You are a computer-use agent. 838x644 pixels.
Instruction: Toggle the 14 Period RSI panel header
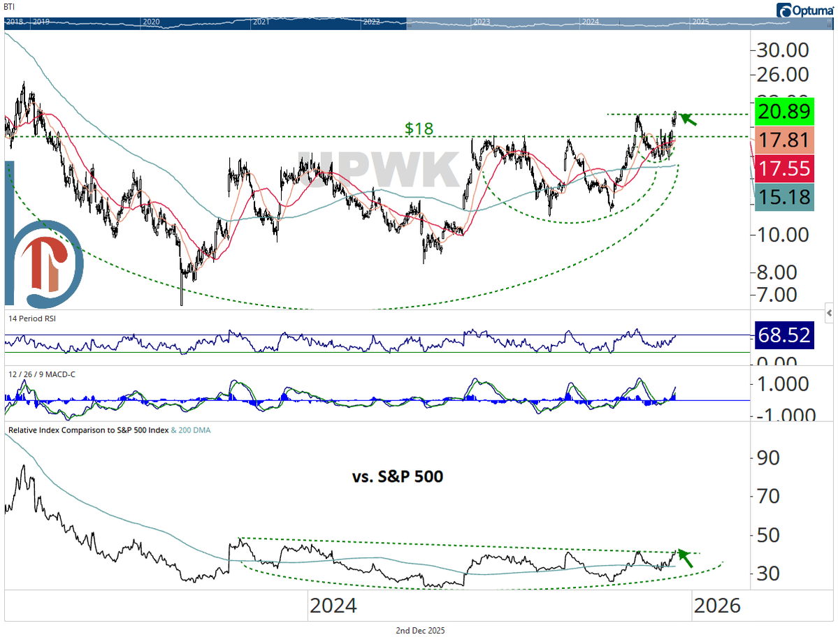[34, 319]
